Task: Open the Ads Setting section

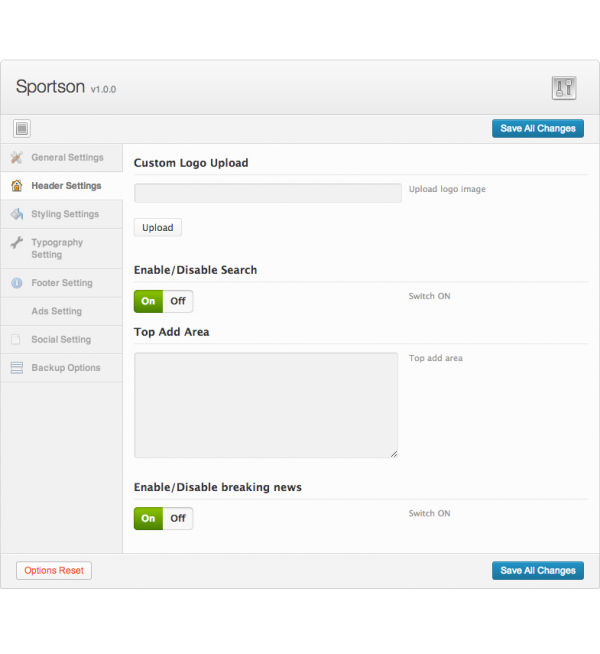Action: pos(56,311)
